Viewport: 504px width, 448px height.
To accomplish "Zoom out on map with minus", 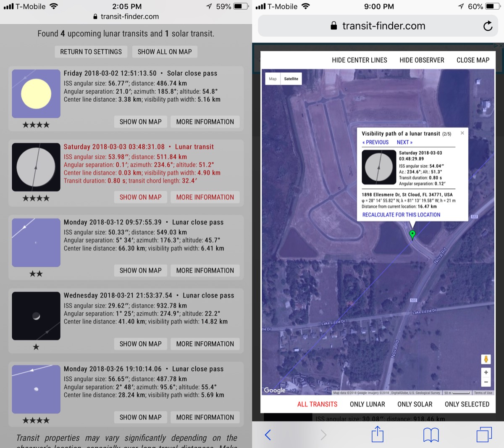I will pos(486,382).
